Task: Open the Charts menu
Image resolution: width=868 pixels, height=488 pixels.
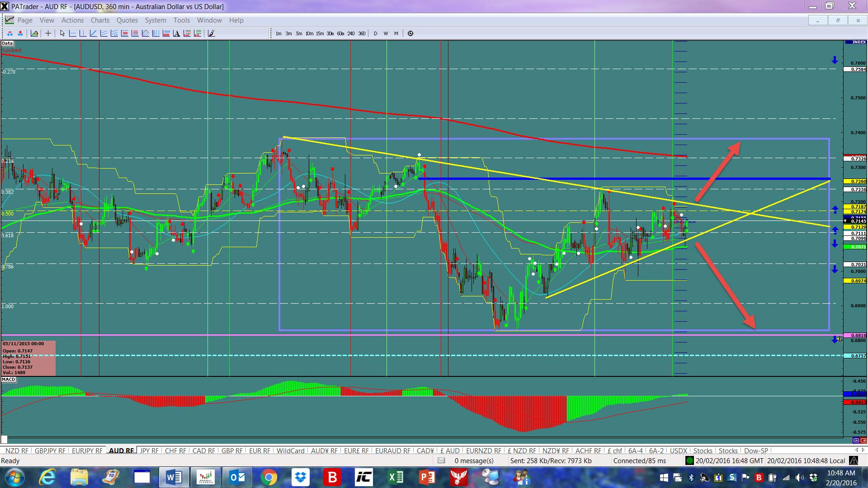Action: (100, 20)
